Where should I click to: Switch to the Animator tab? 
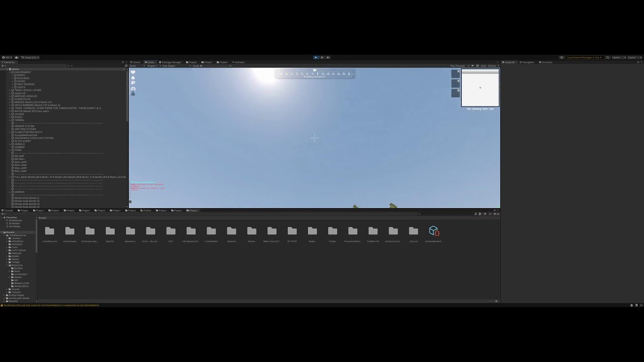pyautogui.click(x=238, y=62)
